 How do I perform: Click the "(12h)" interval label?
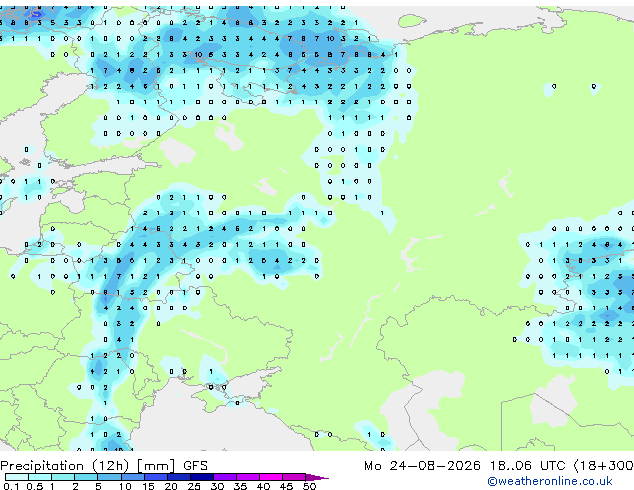tap(110, 466)
